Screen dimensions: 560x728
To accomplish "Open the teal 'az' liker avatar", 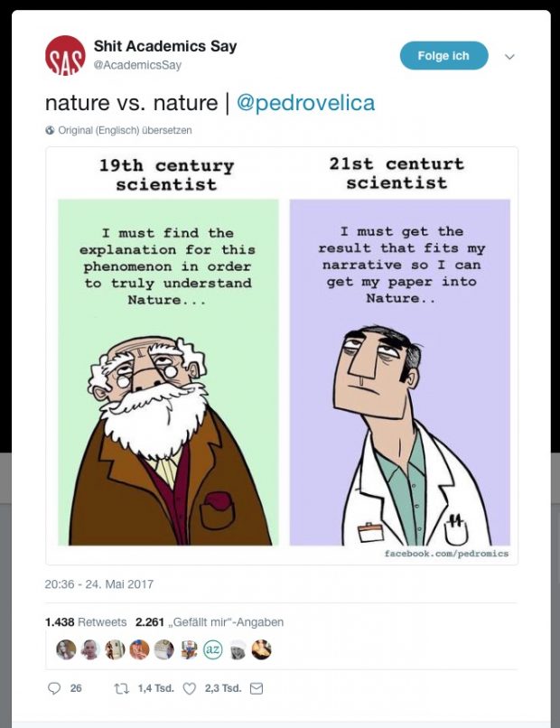I will click(x=212, y=649).
